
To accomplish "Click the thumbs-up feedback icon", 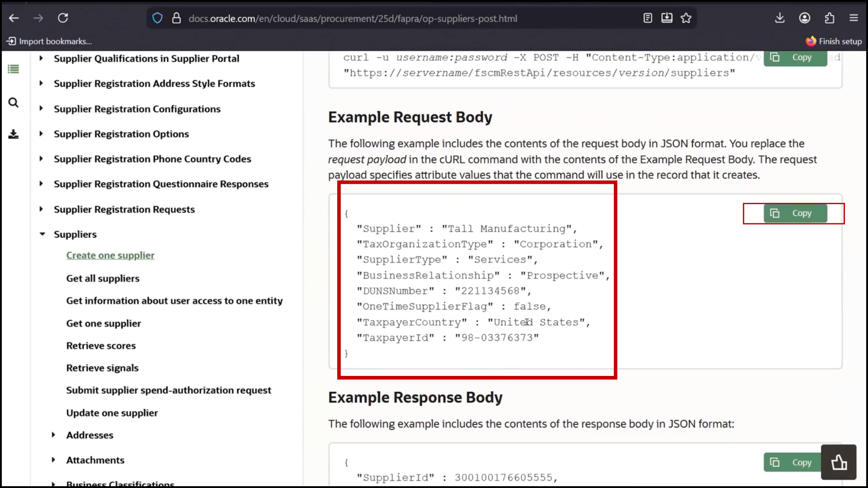I will [x=839, y=462].
